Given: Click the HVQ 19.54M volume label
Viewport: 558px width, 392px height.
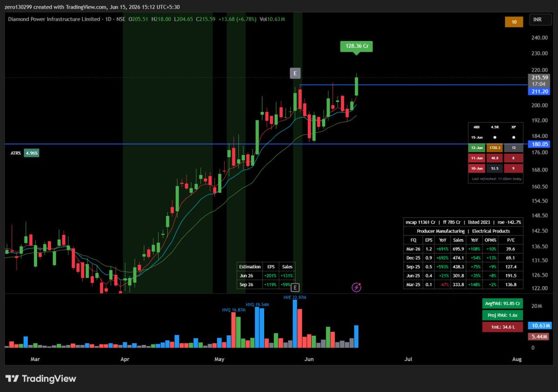Looking at the screenshot, I should click(x=257, y=304).
